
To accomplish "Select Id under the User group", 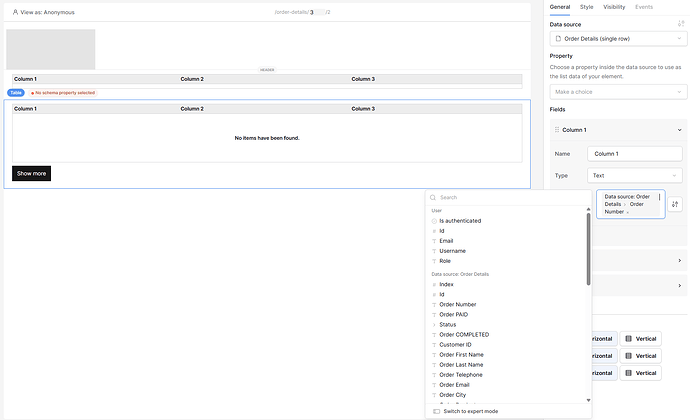I will click(x=442, y=231).
